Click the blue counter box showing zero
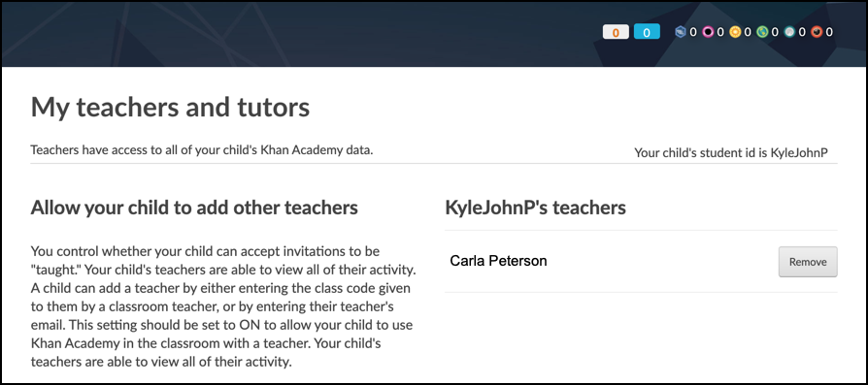This screenshot has width=868, height=385. (647, 32)
